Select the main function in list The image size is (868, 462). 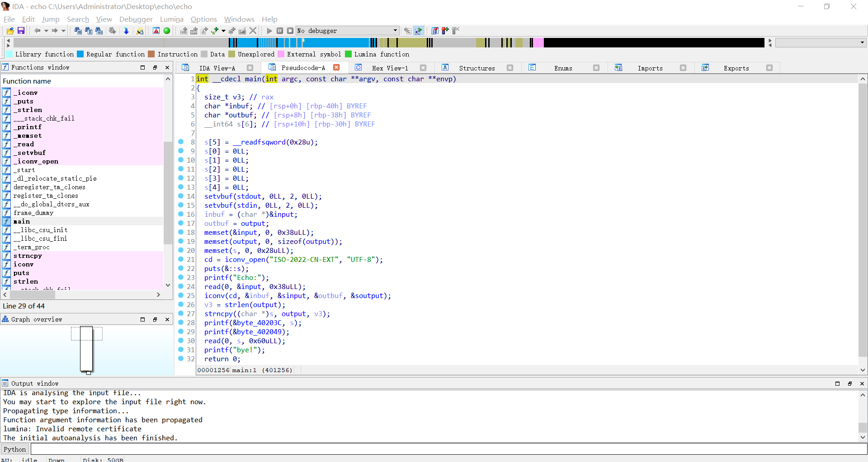coord(82,221)
